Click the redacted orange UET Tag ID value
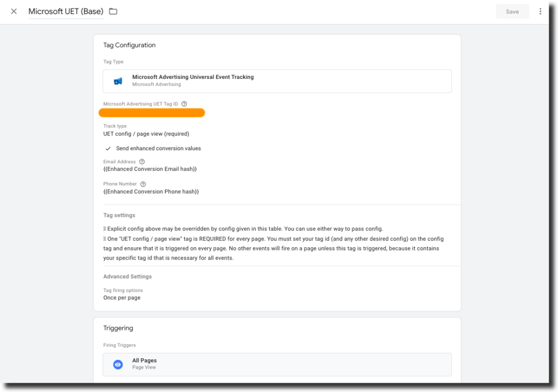The height and width of the screenshot is (392, 558). (151, 113)
